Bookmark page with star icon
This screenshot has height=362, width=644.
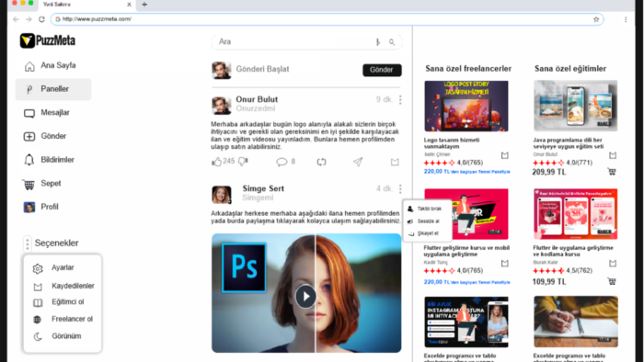click(596, 19)
